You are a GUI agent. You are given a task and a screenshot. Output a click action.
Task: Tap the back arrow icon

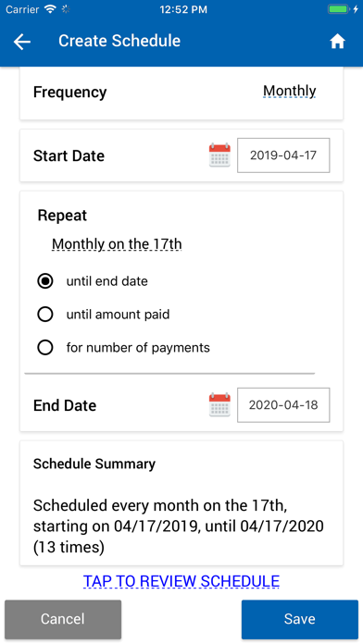pyautogui.click(x=22, y=42)
